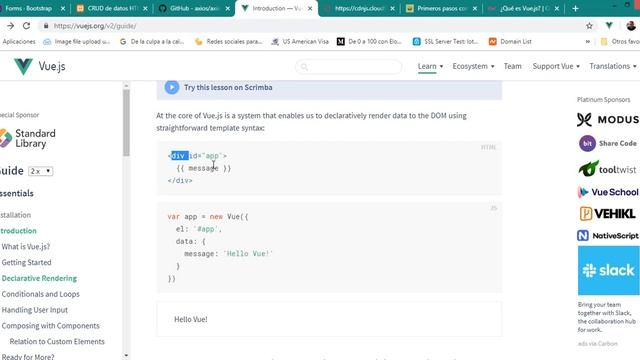Go to Handling User Input section

pyautogui.click(x=35, y=310)
